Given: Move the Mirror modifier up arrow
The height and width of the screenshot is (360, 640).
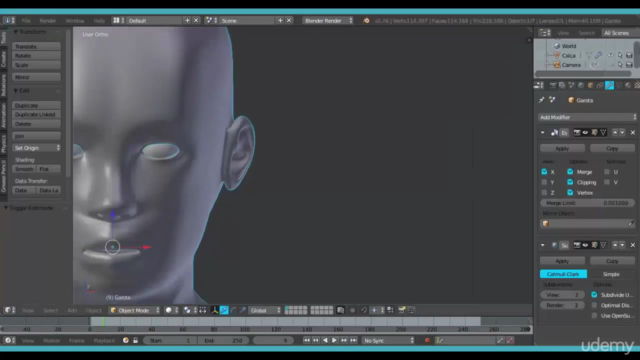Looking at the screenshot, I should point(615,133).
